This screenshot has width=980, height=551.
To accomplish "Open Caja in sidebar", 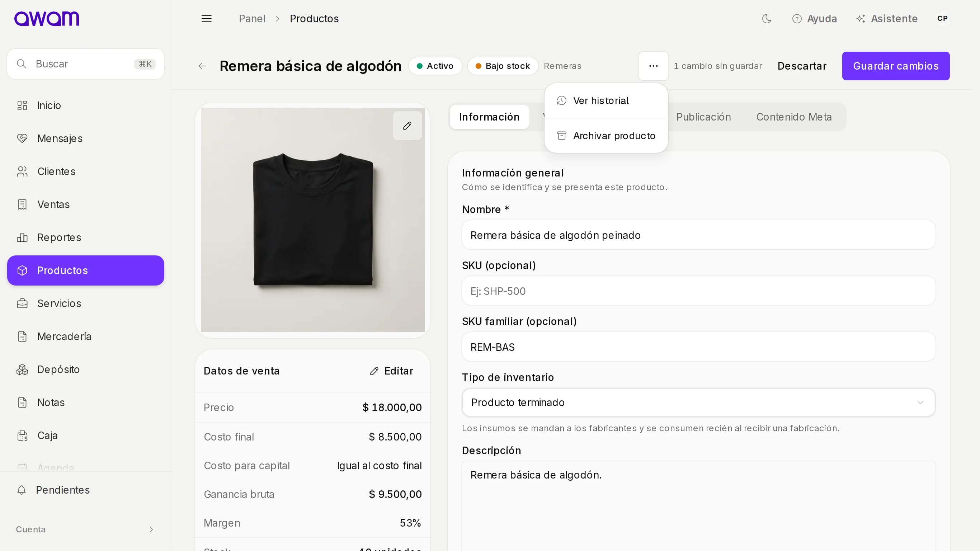I will click(86, 436).
